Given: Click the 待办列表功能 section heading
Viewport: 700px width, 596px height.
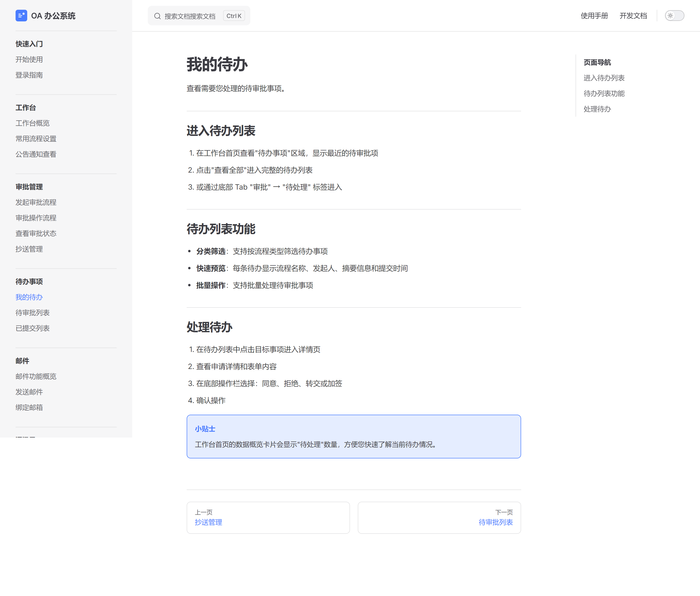Looking at the screenshot, I should tap(221, 229).
